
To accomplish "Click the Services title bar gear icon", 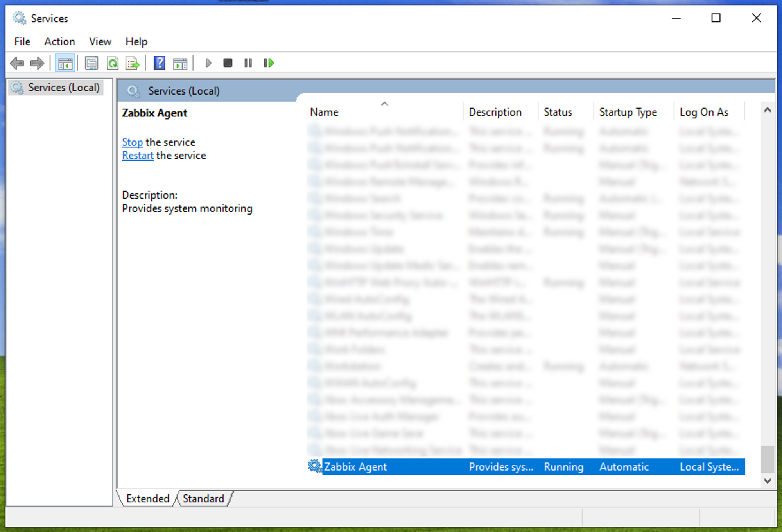I will coord(19,18).
